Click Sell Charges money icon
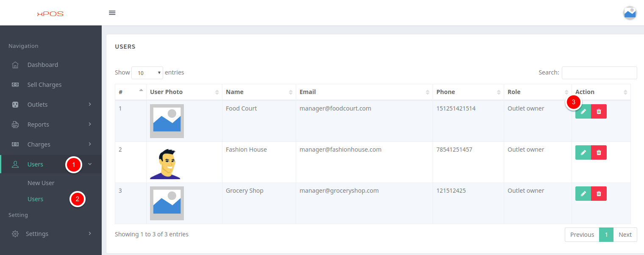Image resolution: width=644 pixels, height=255 pixels. pyautogui.click(x=15, y=85)
